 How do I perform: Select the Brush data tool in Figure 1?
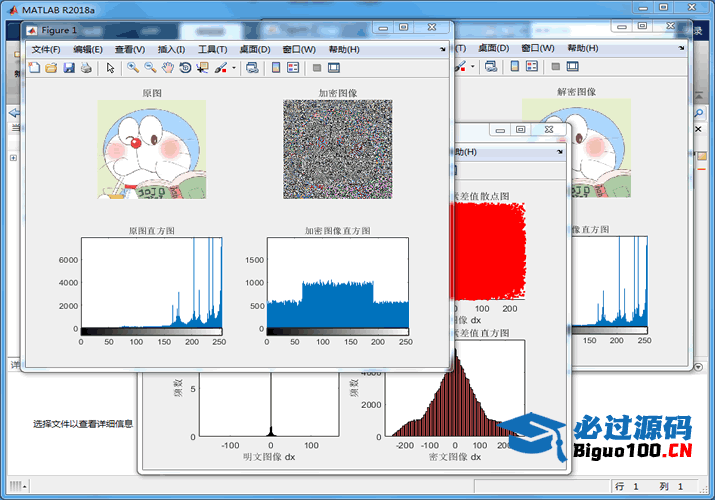[221, 68]
